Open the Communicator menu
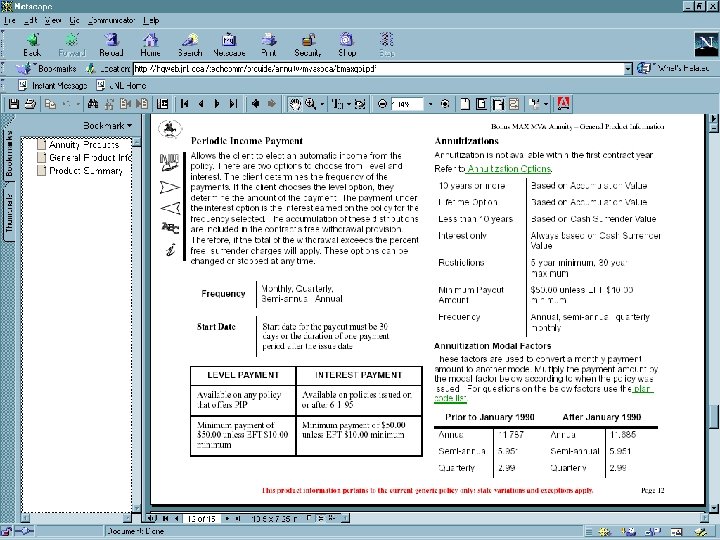 pos(111,20)
